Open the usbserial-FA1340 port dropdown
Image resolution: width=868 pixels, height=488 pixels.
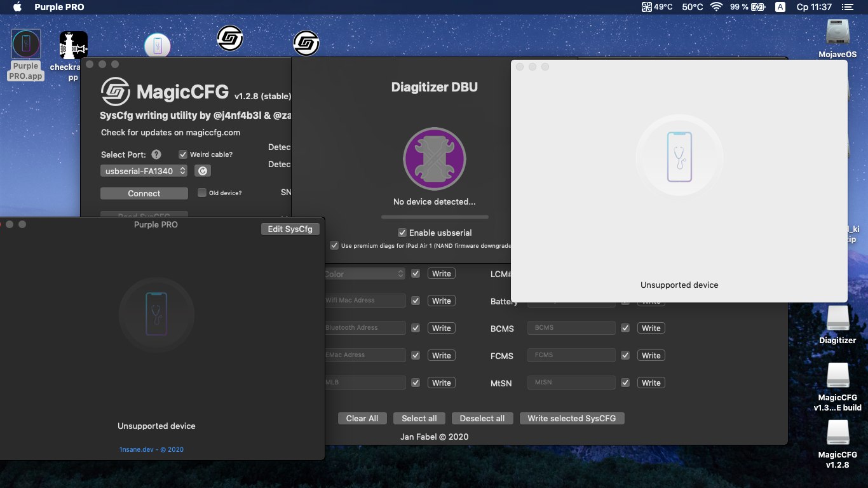click(144, 171)
